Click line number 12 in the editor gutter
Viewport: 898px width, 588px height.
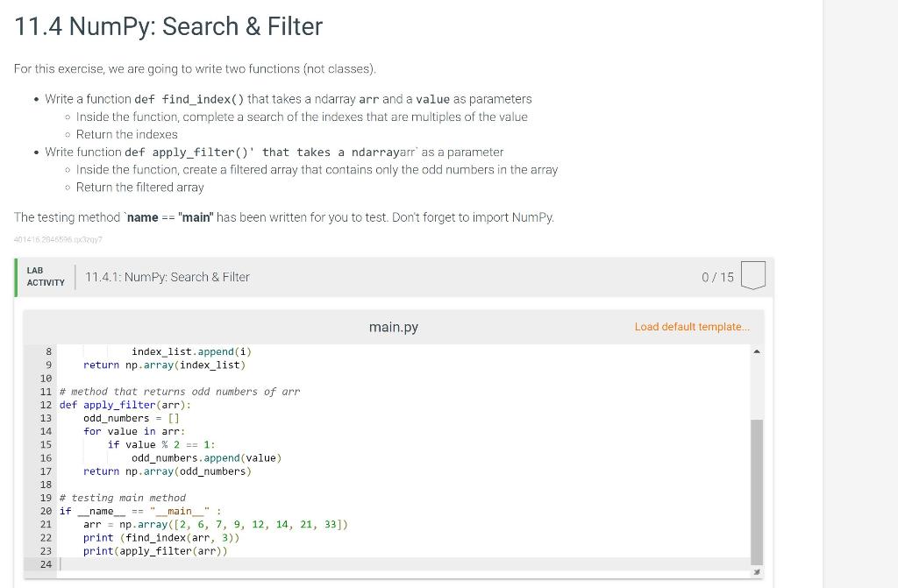coord(46,405)
